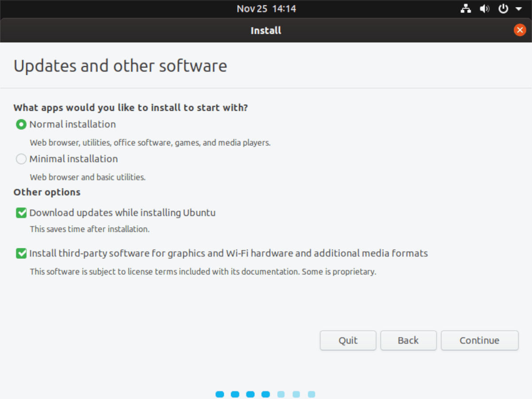Click the second installer progress dot
Viewport: 532px width, 399px height.
235,394
